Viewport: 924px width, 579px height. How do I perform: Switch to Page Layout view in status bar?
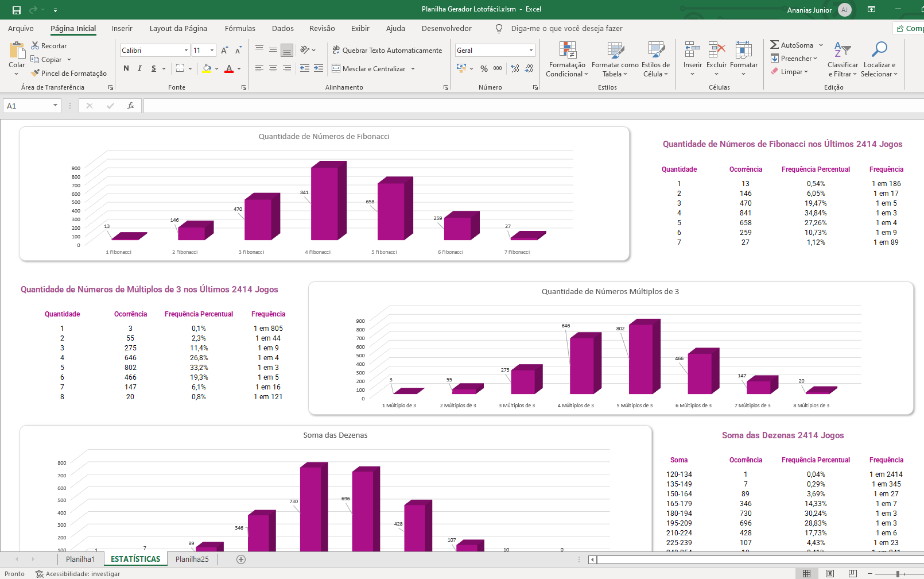click(829, 573)
